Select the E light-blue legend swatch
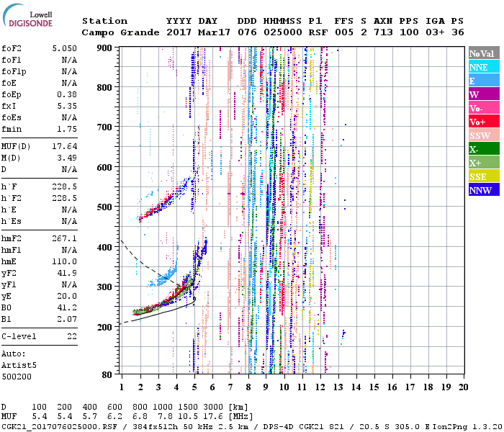The image size is (504, 432). tap(484, 81)
